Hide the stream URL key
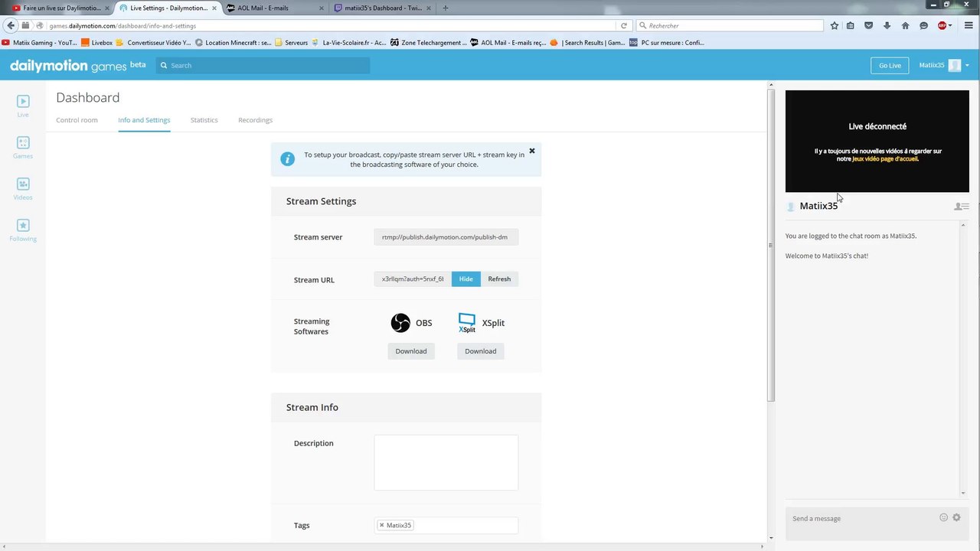980x551 pixels. pyautogui.click(x=466, y=279)
